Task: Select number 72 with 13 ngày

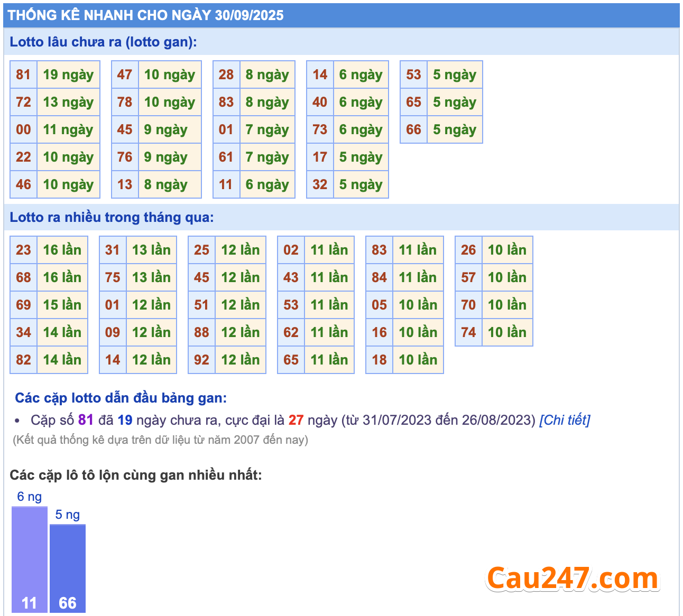Action: 23,102
